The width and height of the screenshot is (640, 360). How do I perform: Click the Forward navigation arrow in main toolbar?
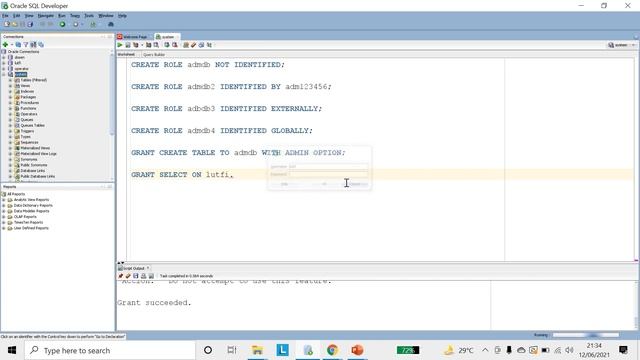(76, 24)
